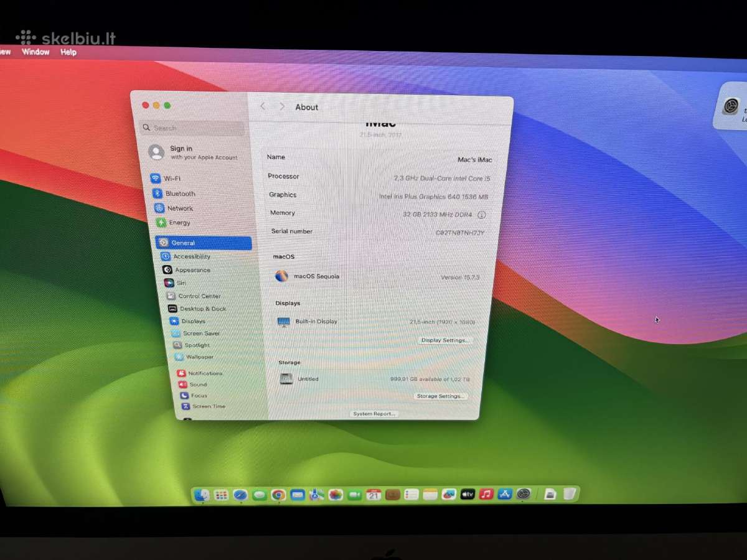Screen dimensions: 747x560
Task: Click the About title in the toolbar
Action: pos(306,107)
